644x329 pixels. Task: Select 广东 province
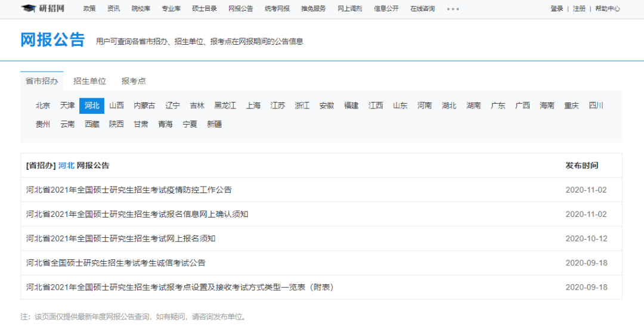coord(498,105)
